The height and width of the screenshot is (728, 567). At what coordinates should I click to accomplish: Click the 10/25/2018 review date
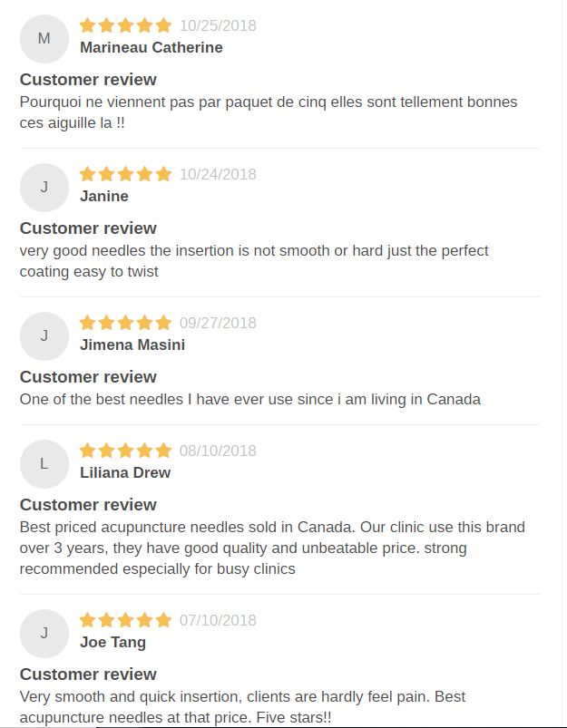(x=218, y=25)
